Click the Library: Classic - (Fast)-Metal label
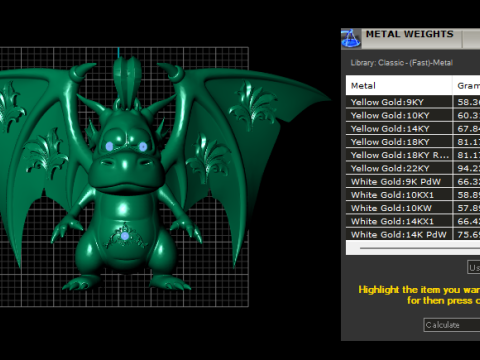Image resolution: width=480 pixels, height=360 pixels. [x=402, y=63]
